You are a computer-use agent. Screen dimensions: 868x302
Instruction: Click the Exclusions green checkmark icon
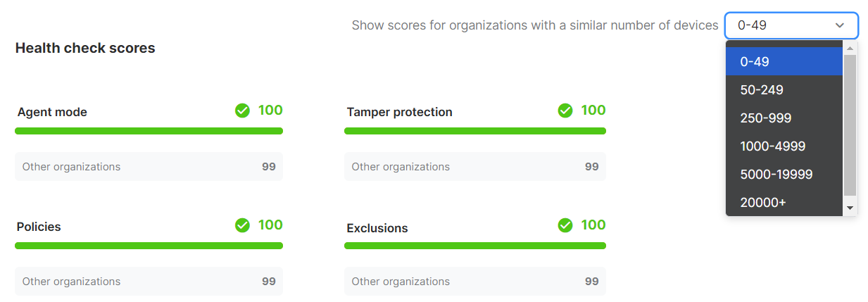565,225
